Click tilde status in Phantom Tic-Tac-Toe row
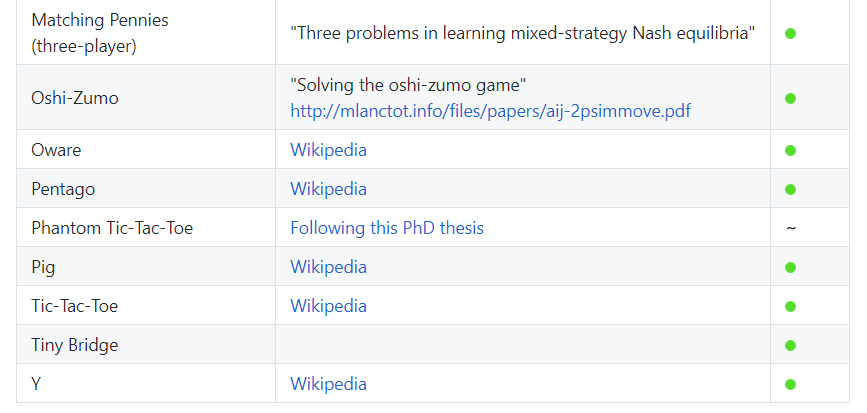The image size is (867, 413). [x=790, y=229]
